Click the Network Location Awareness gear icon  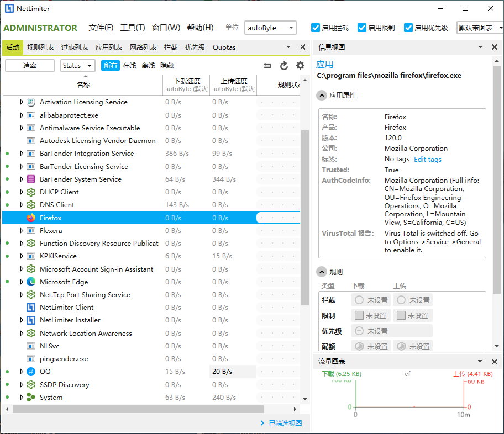coord(31,333)
